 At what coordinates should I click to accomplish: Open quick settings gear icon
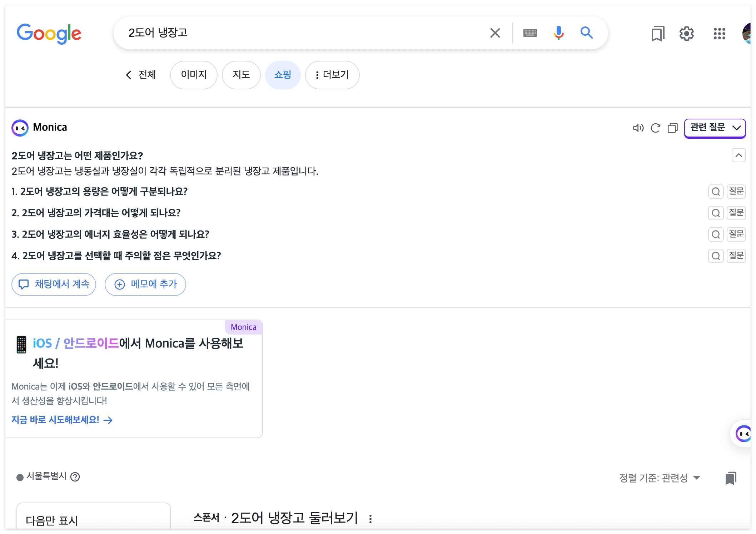[686, 34]
